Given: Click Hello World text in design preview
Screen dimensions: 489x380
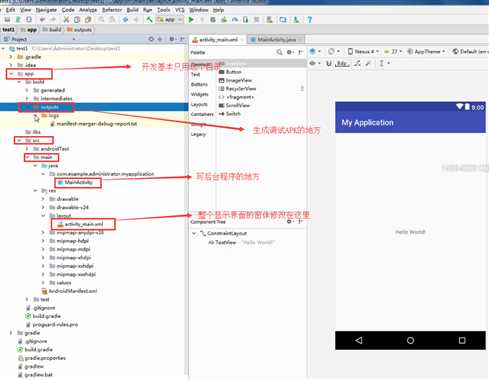Looking at the screenshot, I should tap(410, 232).
